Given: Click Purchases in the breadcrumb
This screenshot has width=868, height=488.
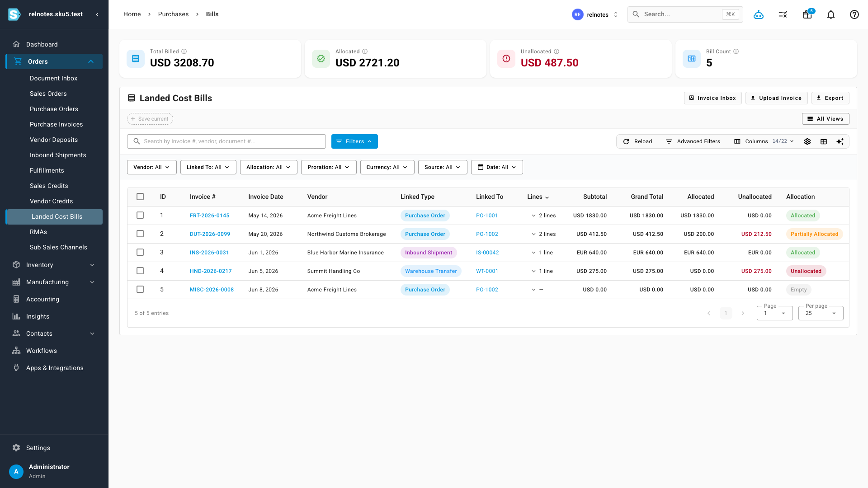Looking at the screenshot, I should click(x=173, y=14).
